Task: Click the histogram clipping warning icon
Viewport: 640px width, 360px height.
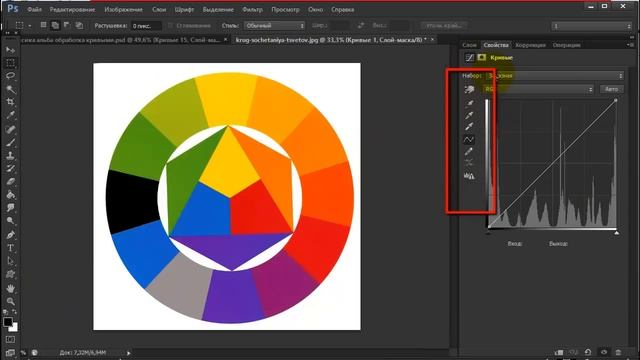Action: (x=469, y=176)
